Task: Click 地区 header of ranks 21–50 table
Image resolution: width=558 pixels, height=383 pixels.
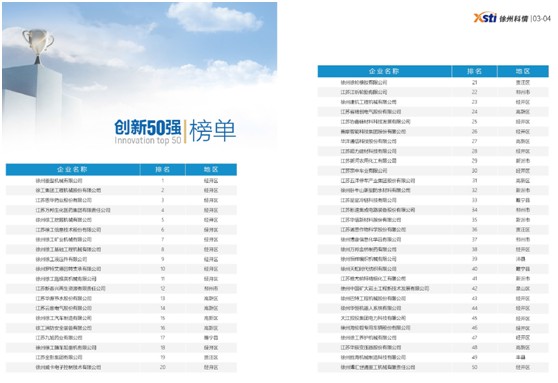Action: point(523,71)
